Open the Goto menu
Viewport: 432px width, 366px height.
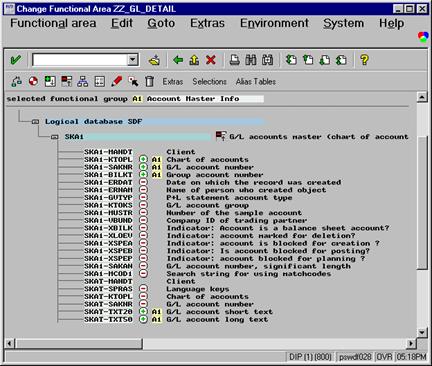point(161,23)
